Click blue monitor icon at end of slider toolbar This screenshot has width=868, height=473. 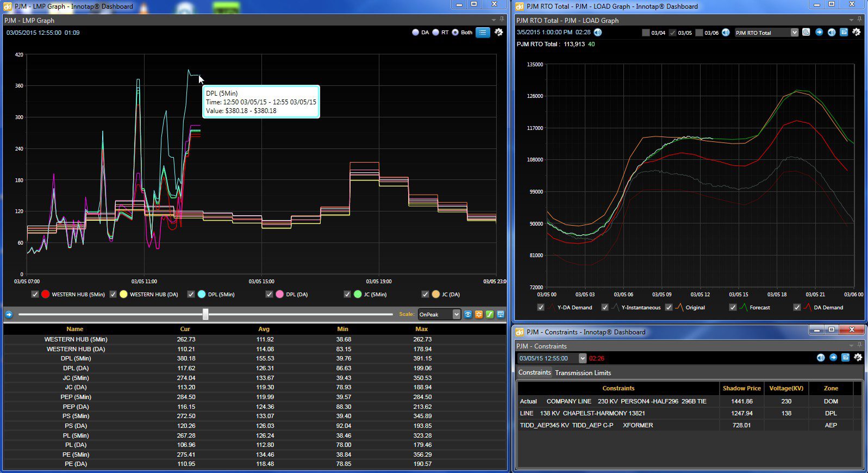[x=501, y=314]
